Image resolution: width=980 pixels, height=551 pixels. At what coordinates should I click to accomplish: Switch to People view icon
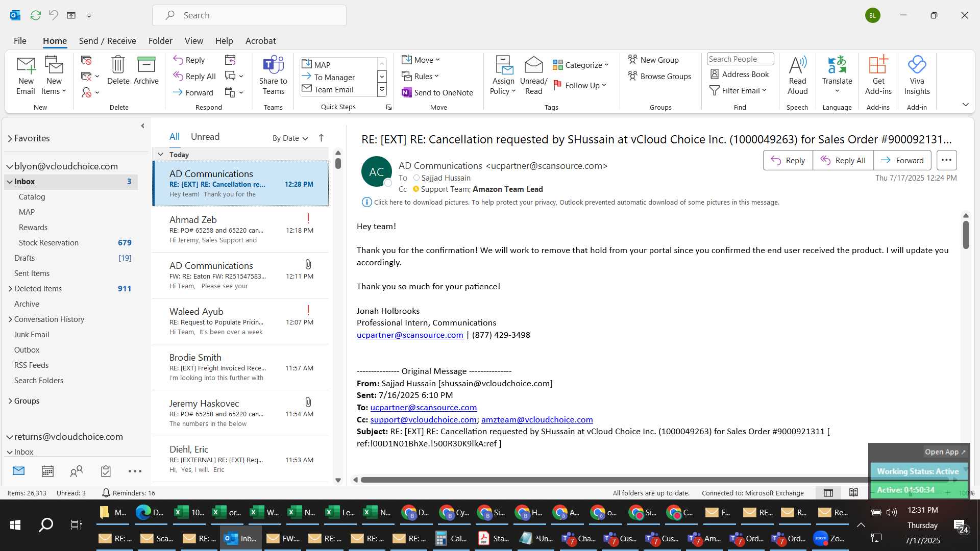[x=77, y=471]
